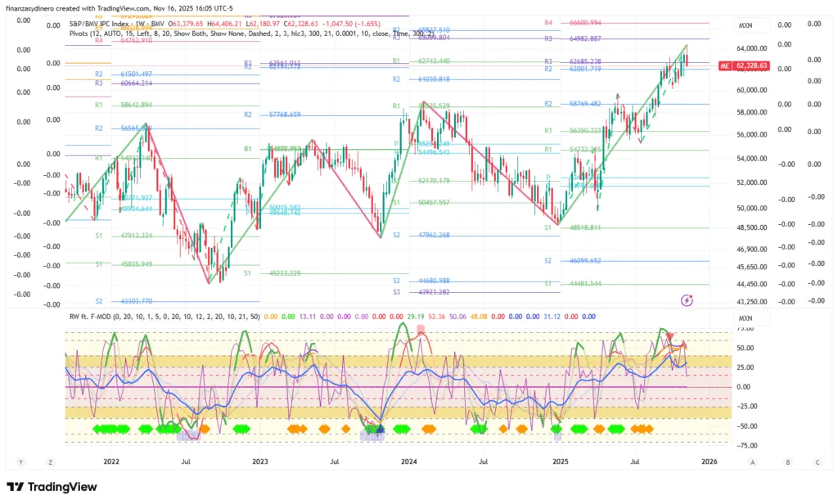This screenshot has width=838, height=504.
Task: Click the current price 62,328.63 label
Action: 751,65
